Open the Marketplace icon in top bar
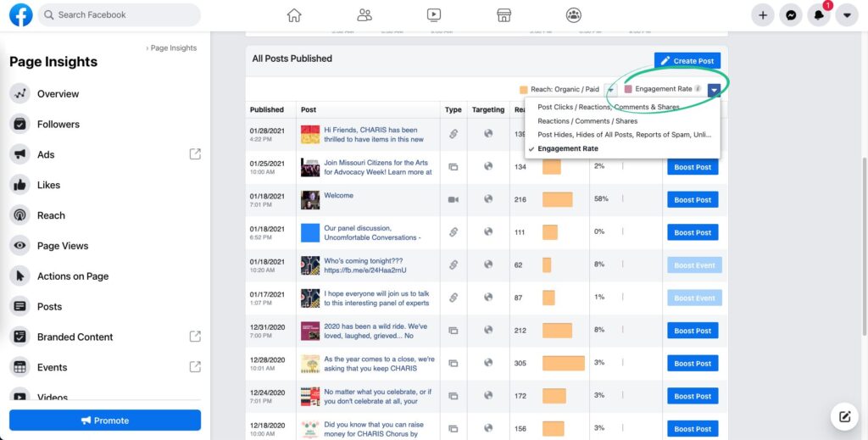868x440 pixels. click(504, 14)
